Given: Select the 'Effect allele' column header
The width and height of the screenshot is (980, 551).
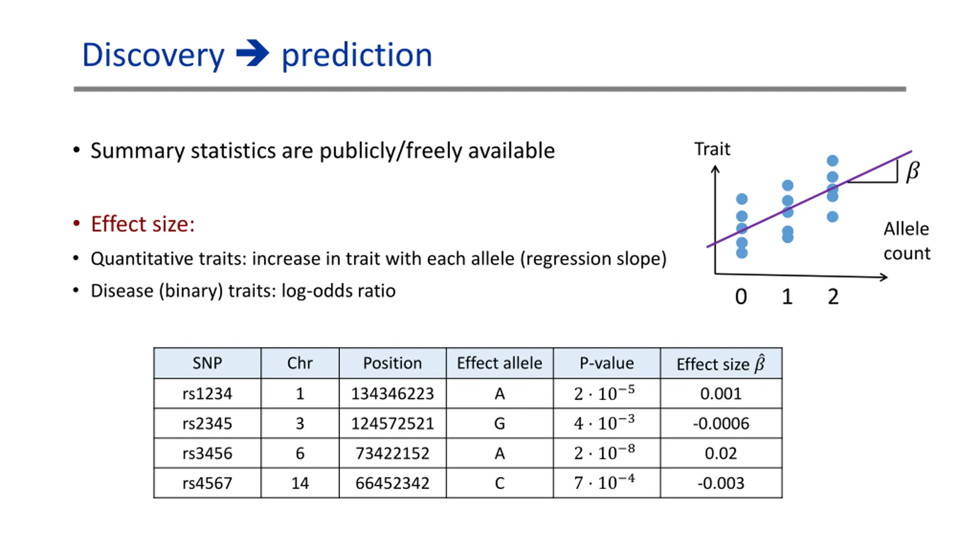Looking at the screenshot, I should click(499, 363).
